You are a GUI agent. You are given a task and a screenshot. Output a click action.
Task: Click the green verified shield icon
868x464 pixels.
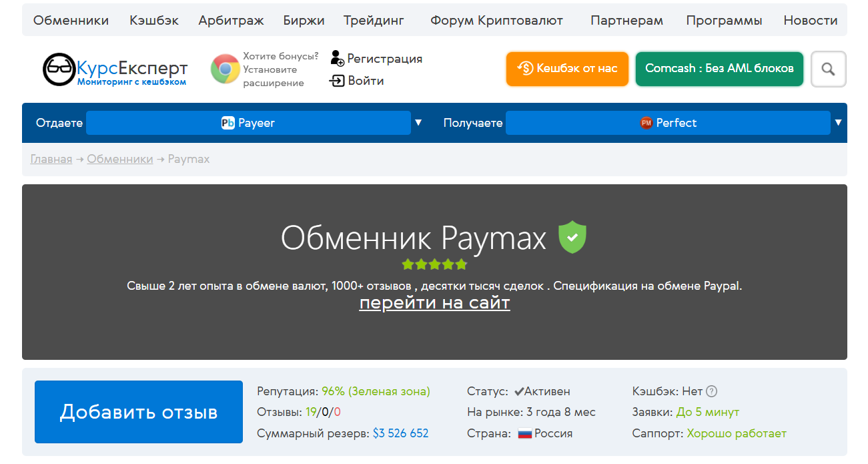click(x=572, y=237)
